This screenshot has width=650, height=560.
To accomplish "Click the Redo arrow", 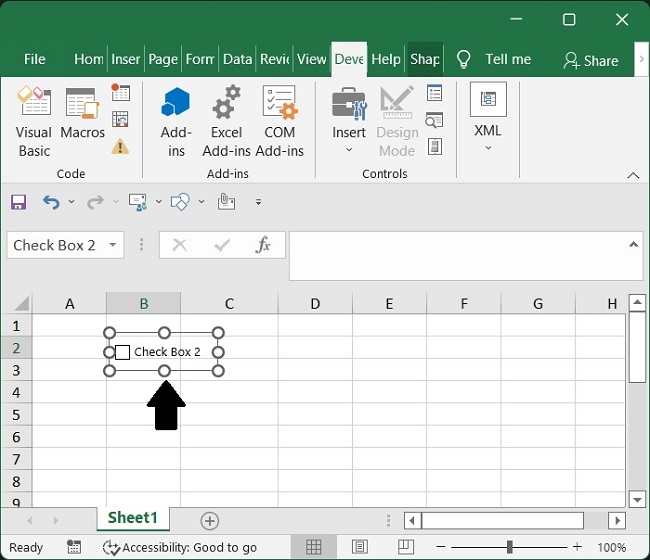I will pyautogui.click(x=95, y=202).
